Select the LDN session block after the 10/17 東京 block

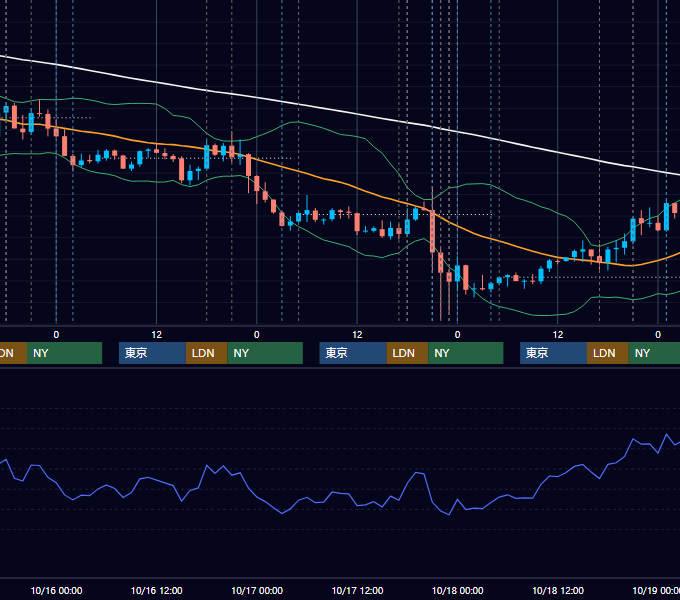tap(407, 353)
